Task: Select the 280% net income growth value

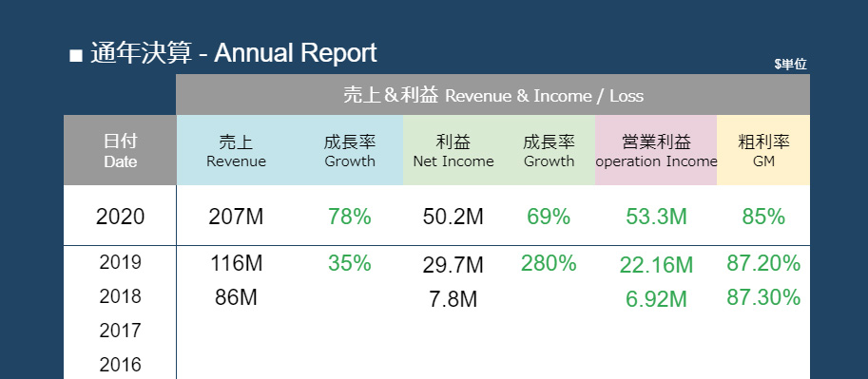Action: [549, 263]
